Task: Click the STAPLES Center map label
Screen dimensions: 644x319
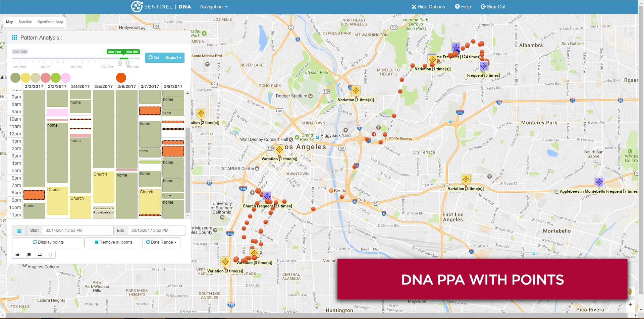Action: [x=238, y=169]
